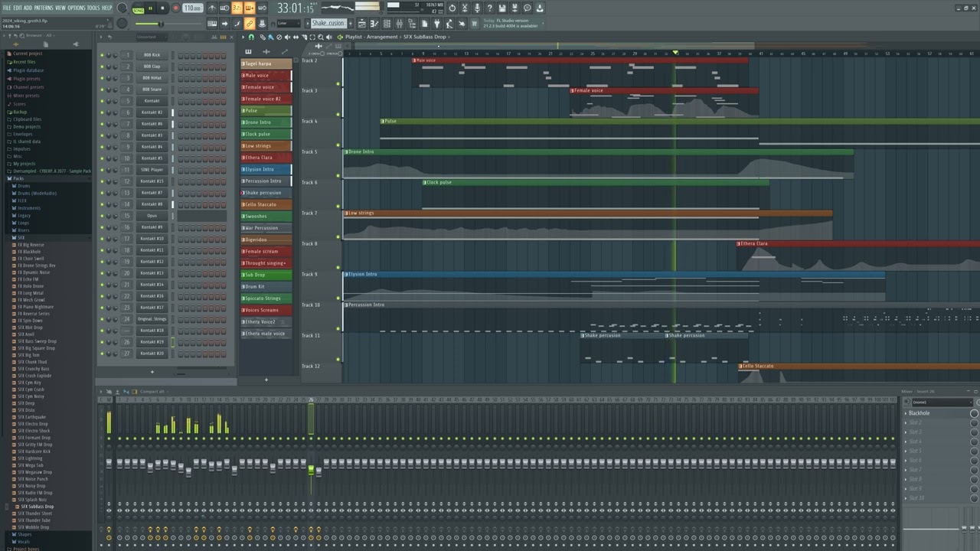This screenshot has width=980, height=551.
Task: Select the playlist slip tool icon
Action: (296, 37)
